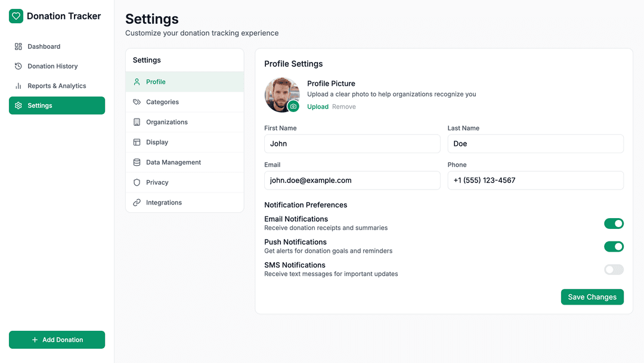Click the Remove photo link
644x363 pixels.
[x=344, y=107]
